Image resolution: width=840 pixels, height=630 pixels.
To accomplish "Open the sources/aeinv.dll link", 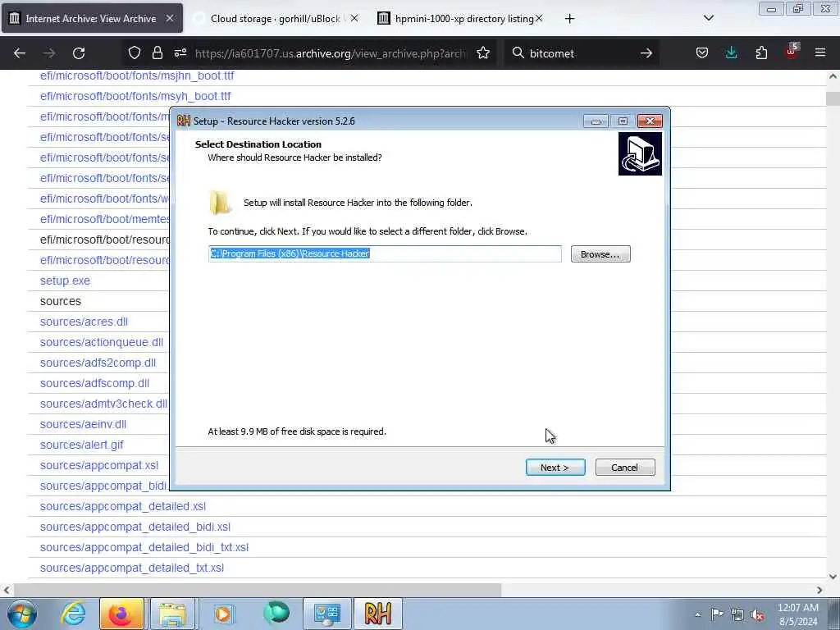I will pyautogui.click(x=83, y=424).
